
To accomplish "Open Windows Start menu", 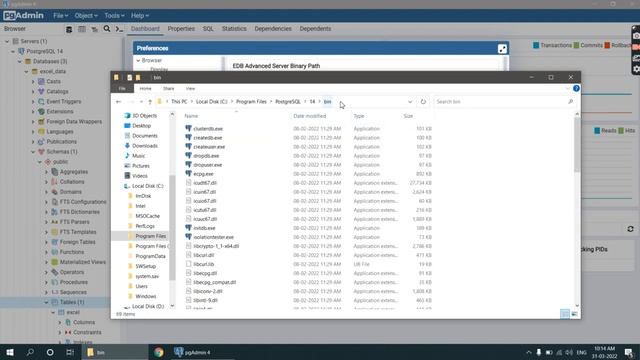I will point(10,352).
